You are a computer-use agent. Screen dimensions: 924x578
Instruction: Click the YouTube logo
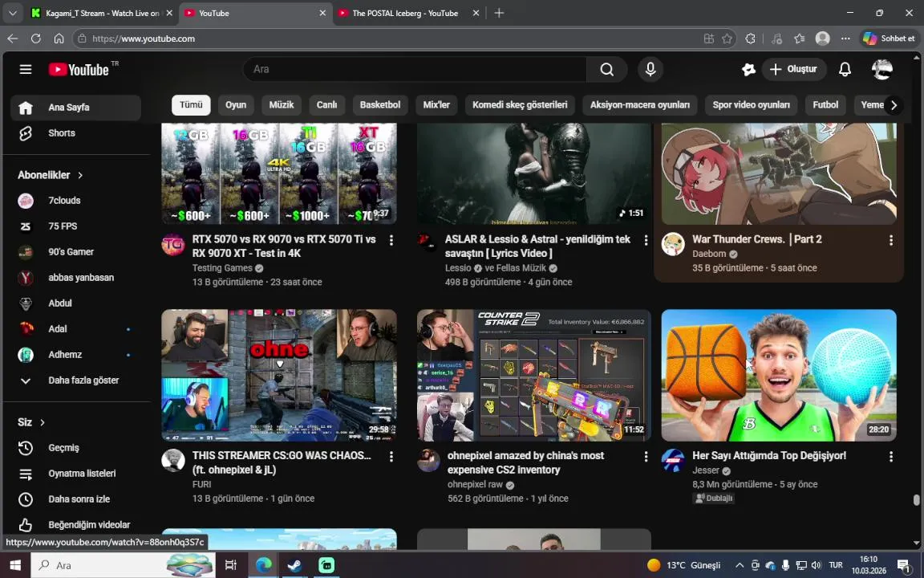click(79, 70)
